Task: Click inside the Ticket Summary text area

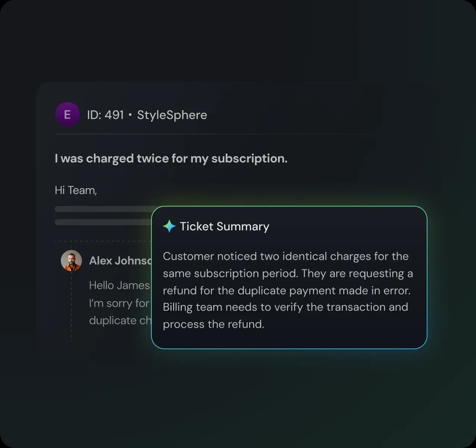Action: 287,290
